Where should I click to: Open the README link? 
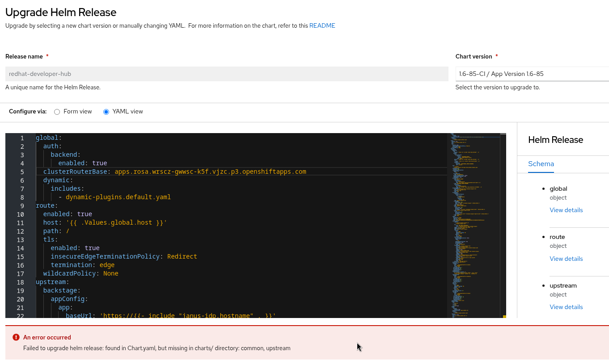(x=322, y=26)
